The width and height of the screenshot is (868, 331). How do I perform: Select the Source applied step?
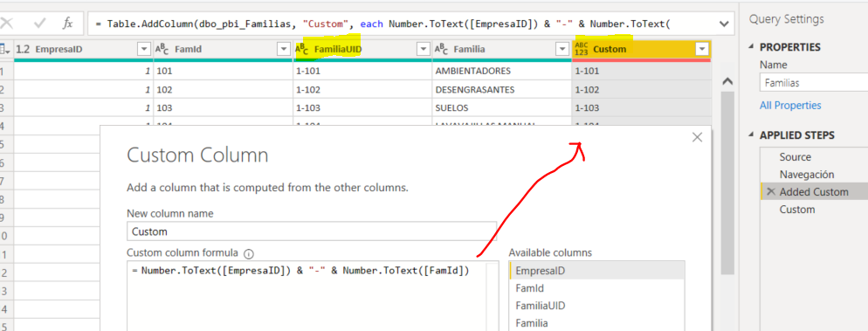point(796,157)
